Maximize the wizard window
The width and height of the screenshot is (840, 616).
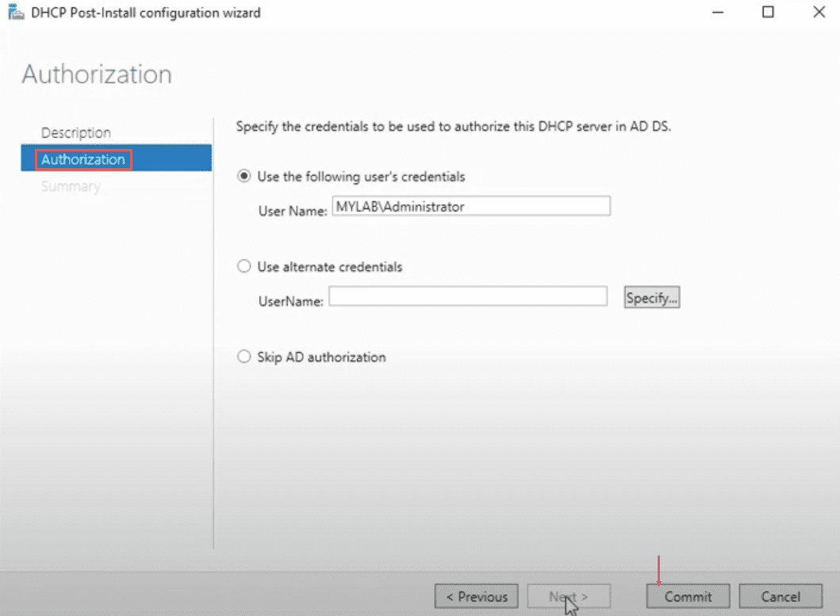(768, 13)
